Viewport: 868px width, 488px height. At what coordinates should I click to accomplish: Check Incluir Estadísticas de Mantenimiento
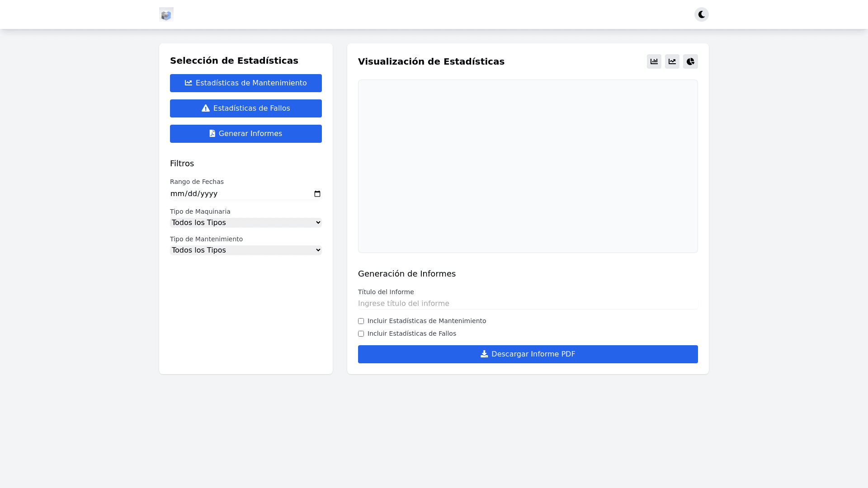pyautogui.click(x=361, y=321)
